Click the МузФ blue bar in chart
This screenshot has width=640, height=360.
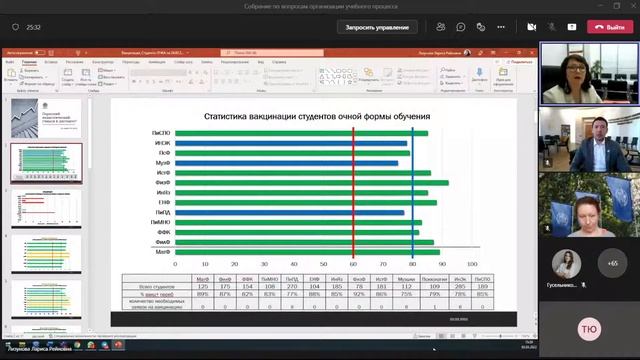(x=287, y=163)
